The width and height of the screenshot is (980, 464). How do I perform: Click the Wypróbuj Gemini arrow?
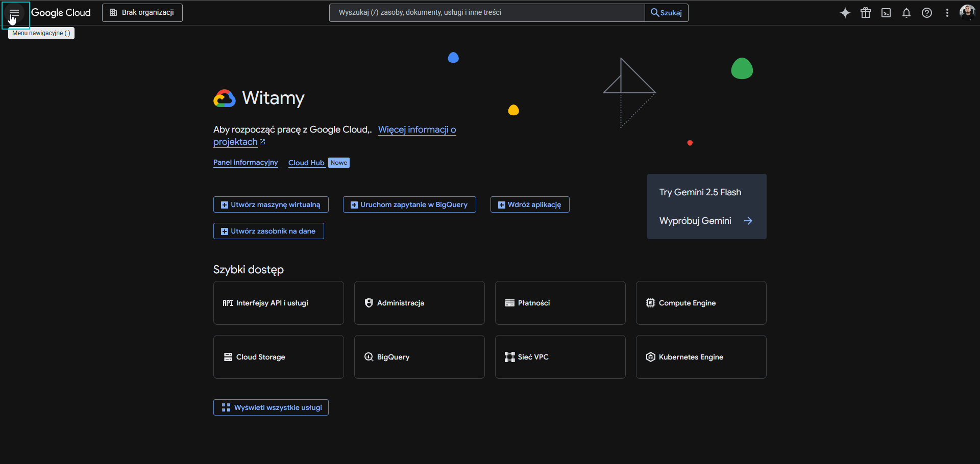748,221
